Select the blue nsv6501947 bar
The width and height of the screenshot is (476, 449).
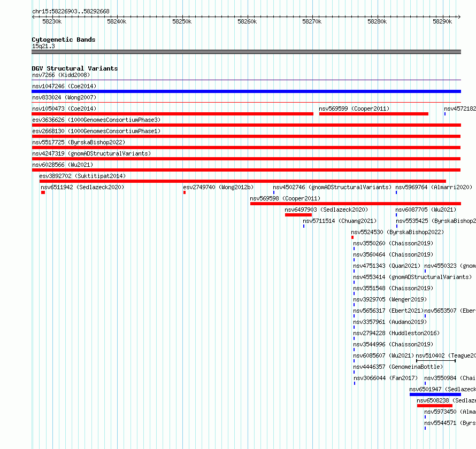pos(435,394)
